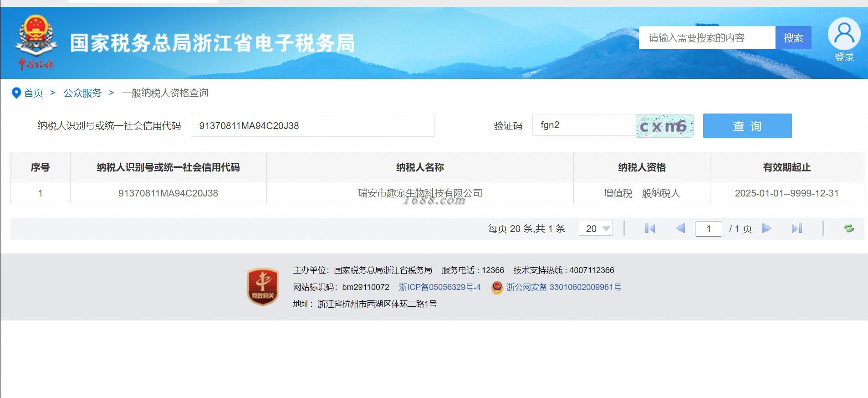Click the 验证码 captcha input field
The width and height of the screenshot is (868, 398).
point(584,125)
